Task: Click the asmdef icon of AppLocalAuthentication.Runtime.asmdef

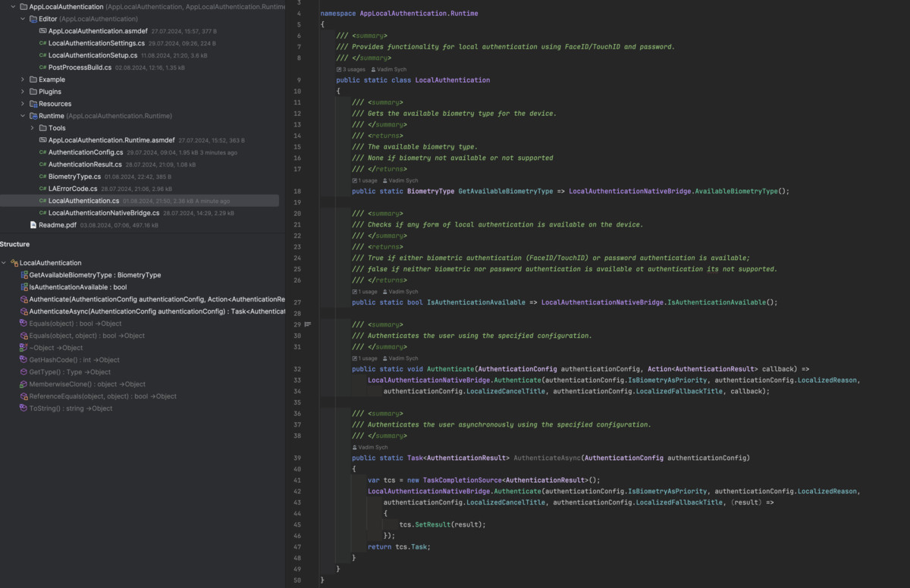Action: point(42,140)
